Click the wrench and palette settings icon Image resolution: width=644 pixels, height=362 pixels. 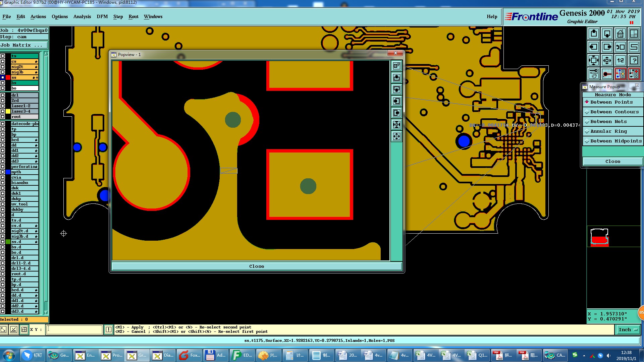pos(594,73)
